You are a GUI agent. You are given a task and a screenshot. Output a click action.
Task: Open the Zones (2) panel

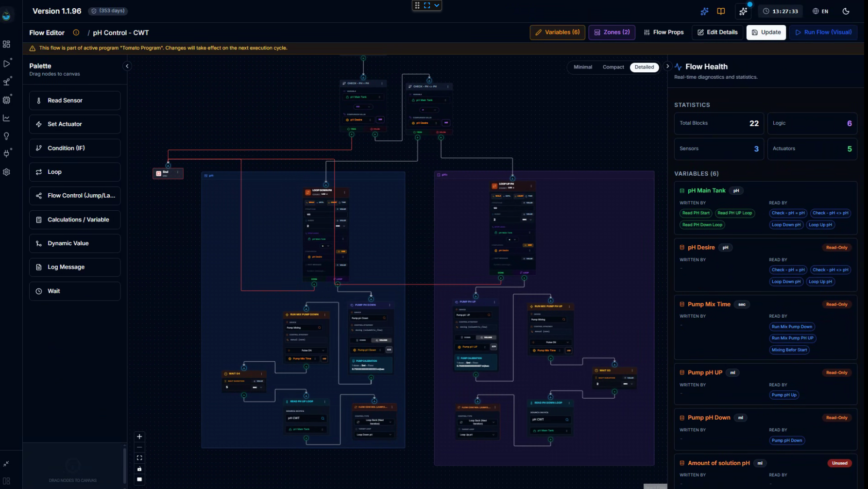pos(612,33)
